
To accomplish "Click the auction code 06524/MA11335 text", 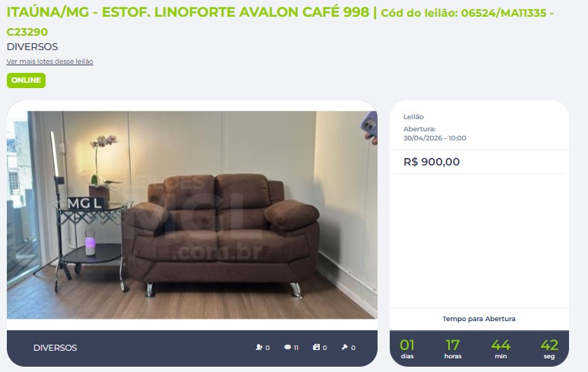I will tap(504, 13).
